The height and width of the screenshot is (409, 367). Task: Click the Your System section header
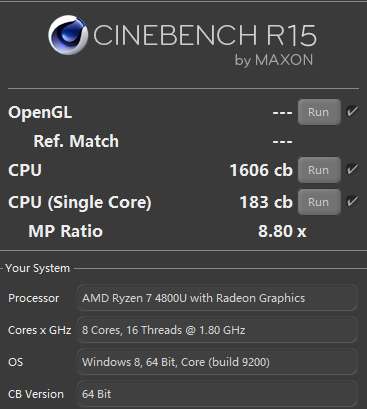[38, 268]
